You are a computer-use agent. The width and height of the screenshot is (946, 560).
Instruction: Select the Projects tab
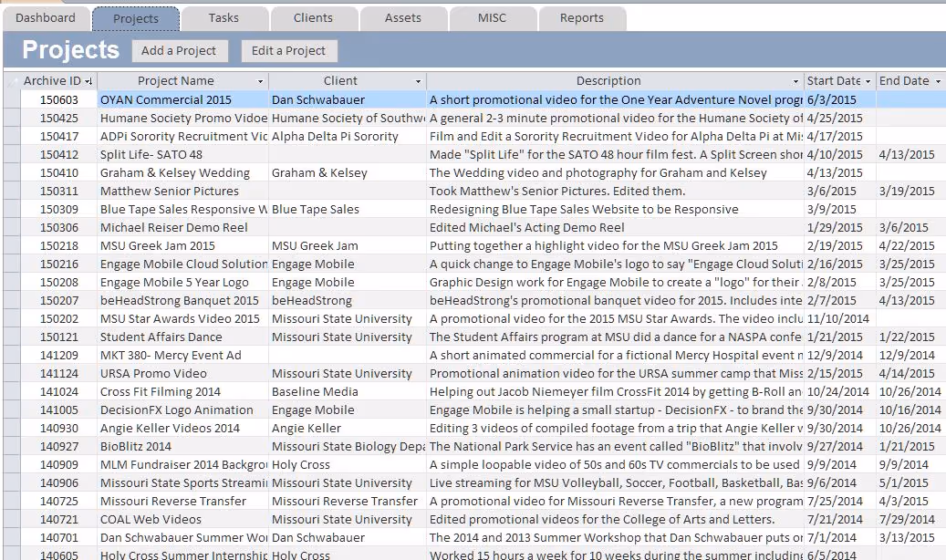[136, 19]
